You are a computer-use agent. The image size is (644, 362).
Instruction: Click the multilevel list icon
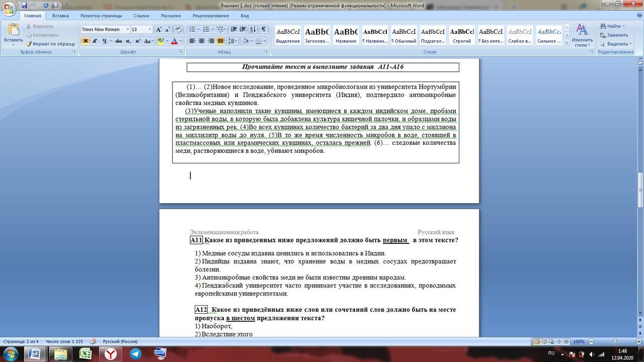pos(221,29)
